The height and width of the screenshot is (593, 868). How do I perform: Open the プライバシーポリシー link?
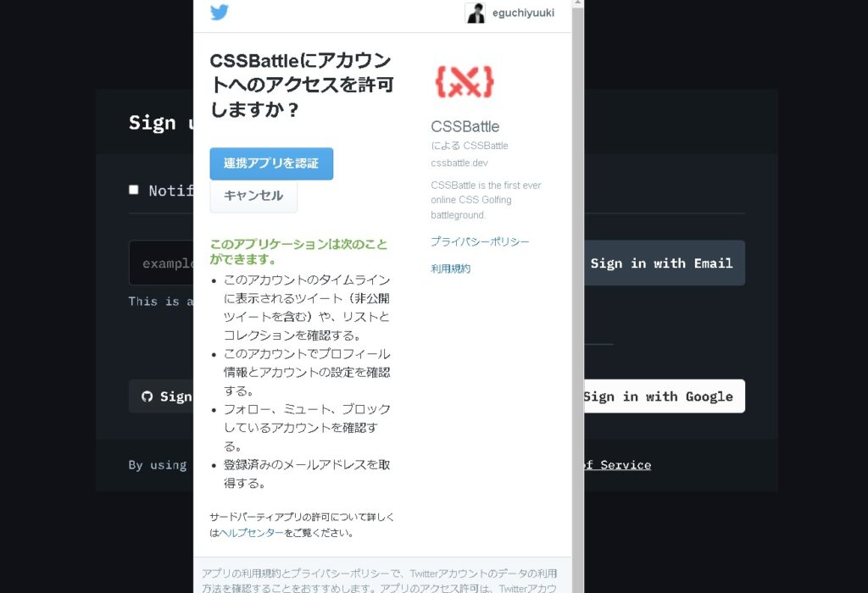coord(480,241)
